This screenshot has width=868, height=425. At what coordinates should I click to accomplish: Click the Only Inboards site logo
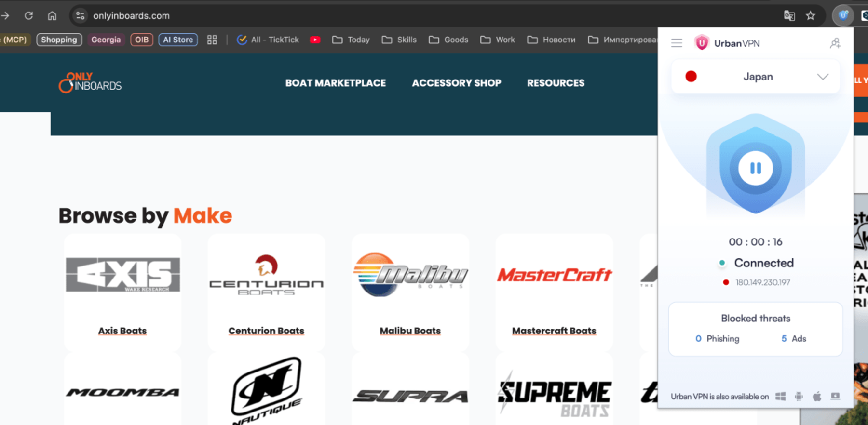[x=90, y=83]
